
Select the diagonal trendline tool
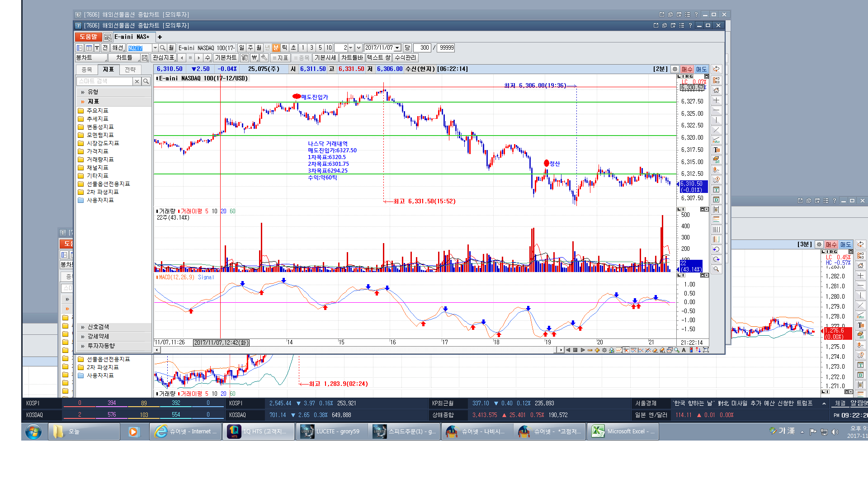point(716,130)
